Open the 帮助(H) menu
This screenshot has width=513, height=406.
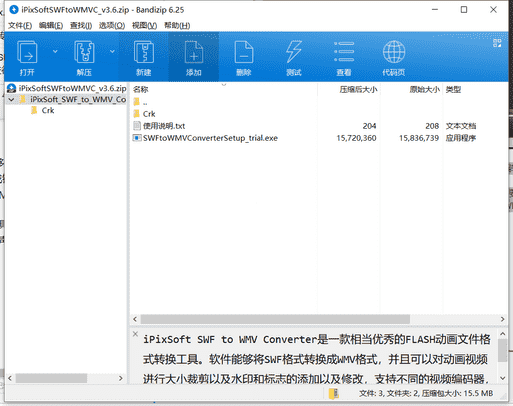coord(177,25)
